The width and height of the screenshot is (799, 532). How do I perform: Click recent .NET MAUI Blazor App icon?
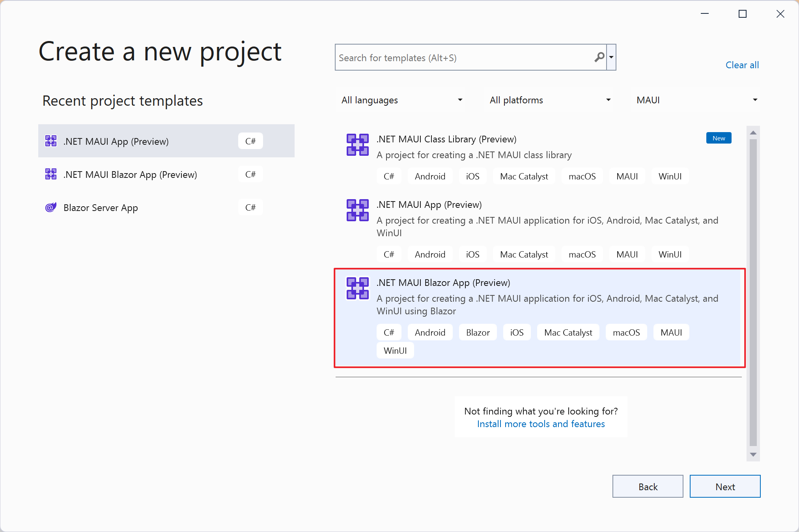tap(51, 174)
